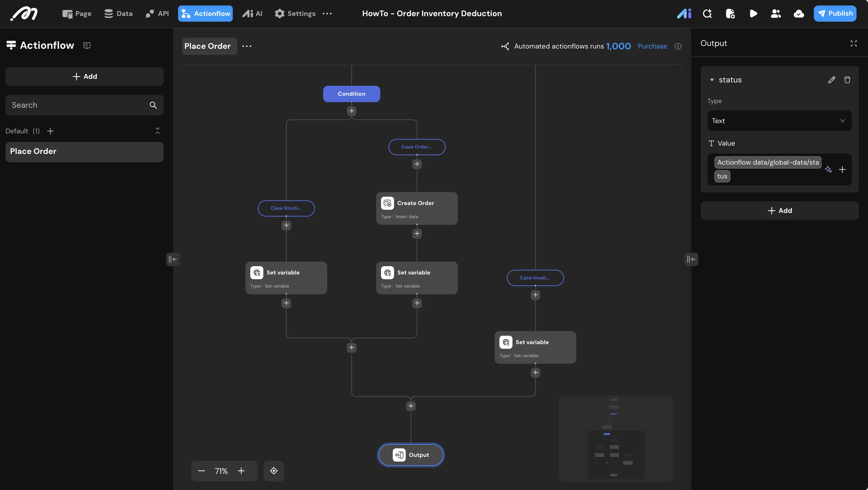Image resolution: width=868 pixels, height=490 pixels.
Task: Select the Condition node
Action: pyautogui.click(x=351, y=94)
